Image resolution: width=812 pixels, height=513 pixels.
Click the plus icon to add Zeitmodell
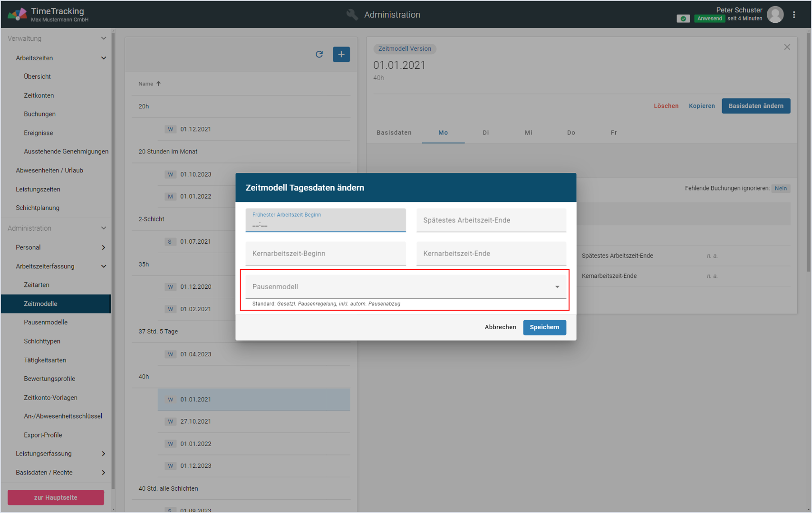[341, 54]
